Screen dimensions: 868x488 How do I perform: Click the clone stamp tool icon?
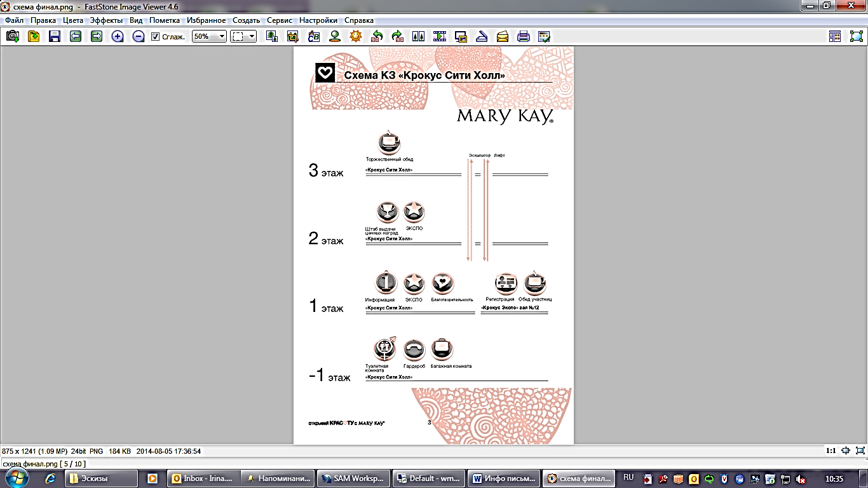pyautogui.click(x=335, y=37)
